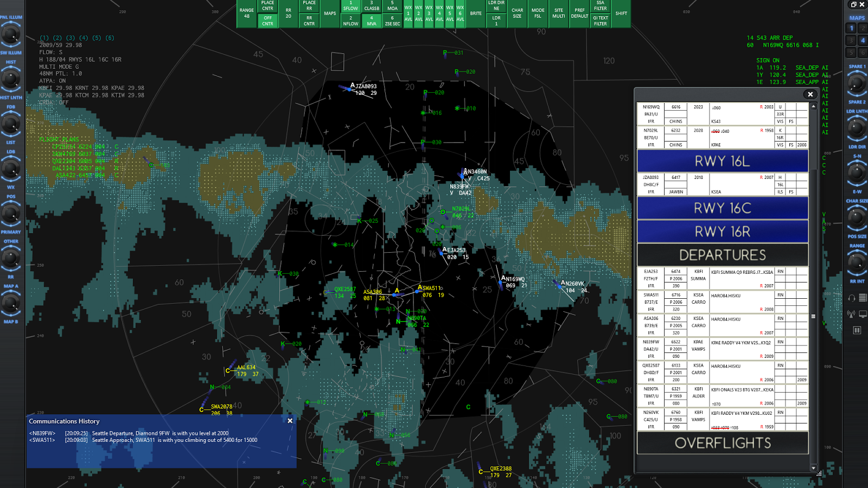Select the SWA511 flight strip
The width and height of the screenshot is (868, 488).
click(x=723, y=302)
